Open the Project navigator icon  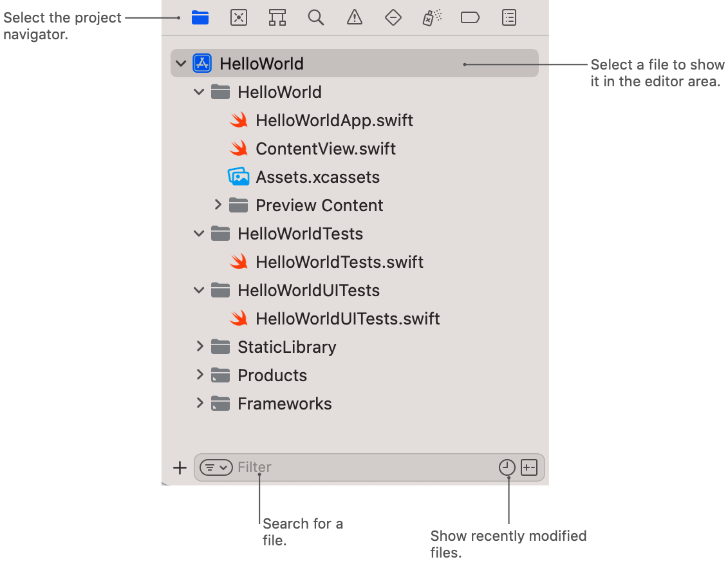tap(200, 17)
